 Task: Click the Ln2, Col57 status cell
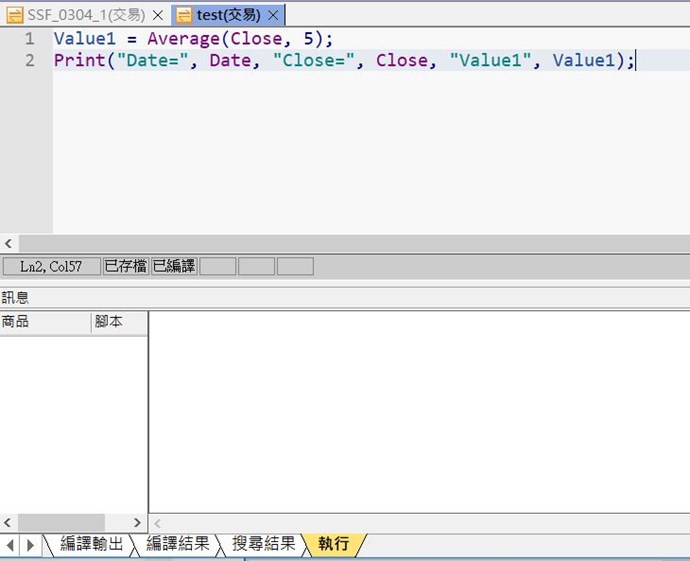coord(51,266)
